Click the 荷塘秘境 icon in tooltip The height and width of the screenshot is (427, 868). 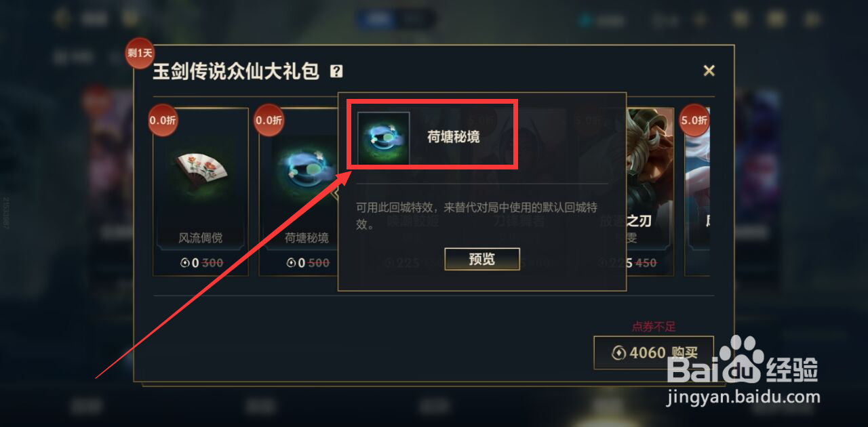click(384, 138)
